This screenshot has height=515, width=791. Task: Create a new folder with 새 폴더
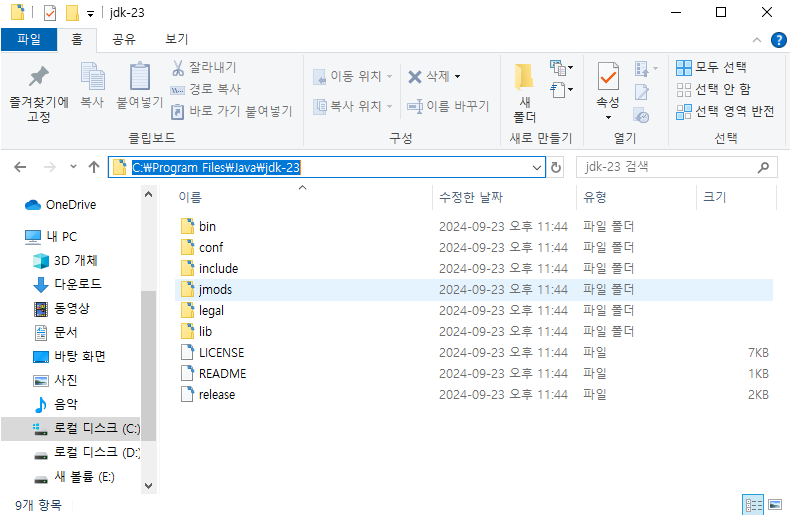pos(525,93)
